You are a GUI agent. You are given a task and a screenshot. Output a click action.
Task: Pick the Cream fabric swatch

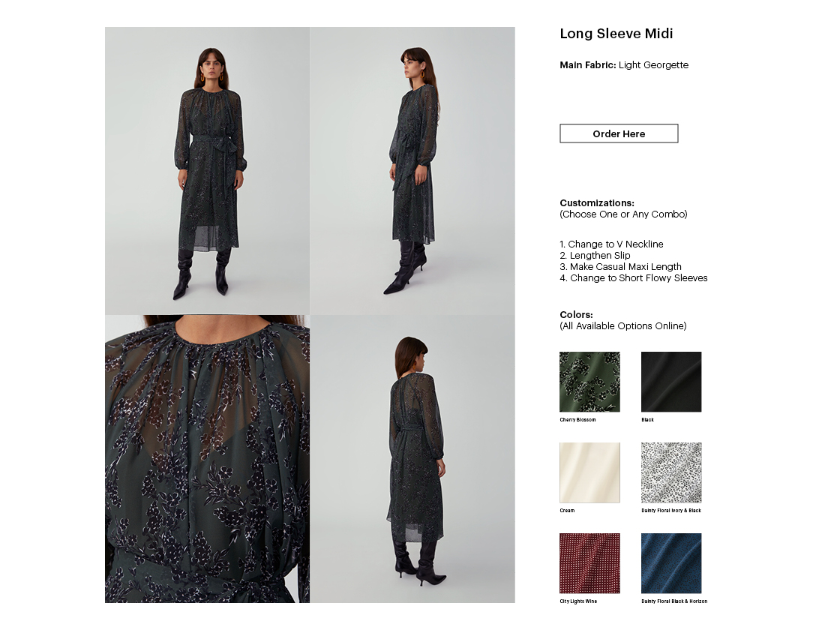pos(589,472)
